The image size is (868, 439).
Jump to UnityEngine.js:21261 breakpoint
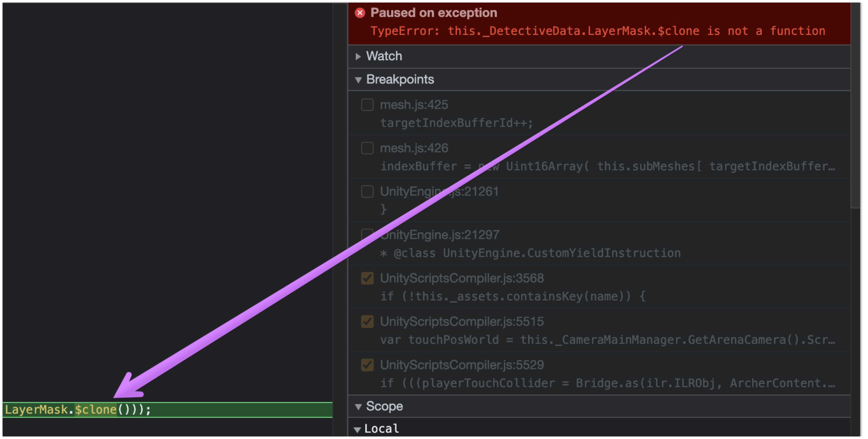[439, 191]
